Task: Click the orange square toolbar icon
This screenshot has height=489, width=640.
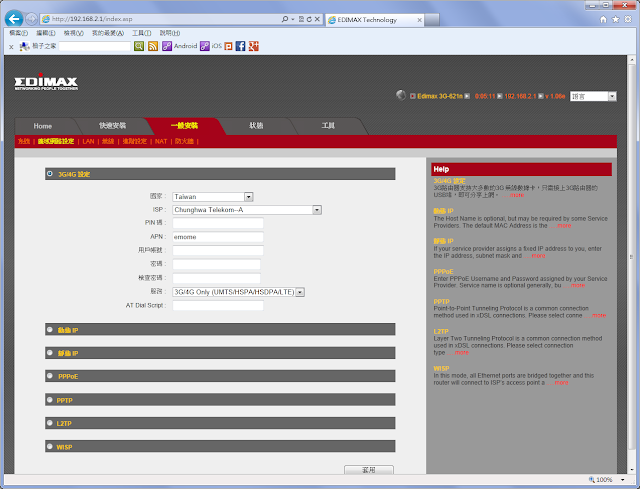Action: (x=229, y=47)
